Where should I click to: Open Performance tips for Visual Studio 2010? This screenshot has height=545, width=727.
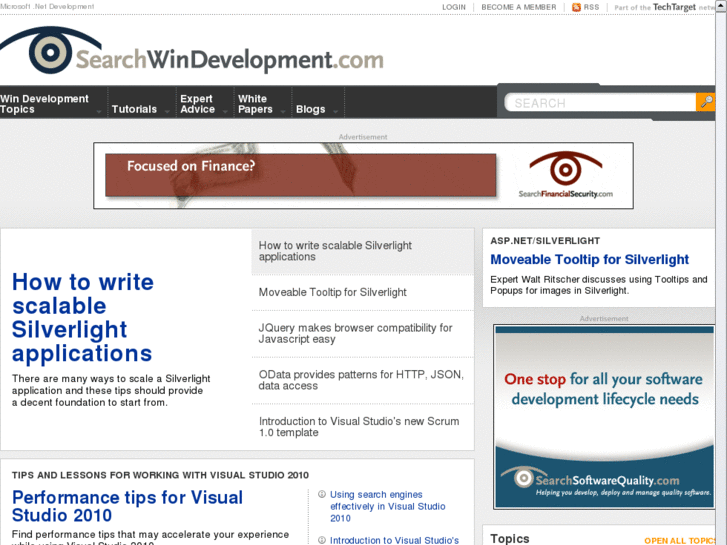(x=127, y=506)
